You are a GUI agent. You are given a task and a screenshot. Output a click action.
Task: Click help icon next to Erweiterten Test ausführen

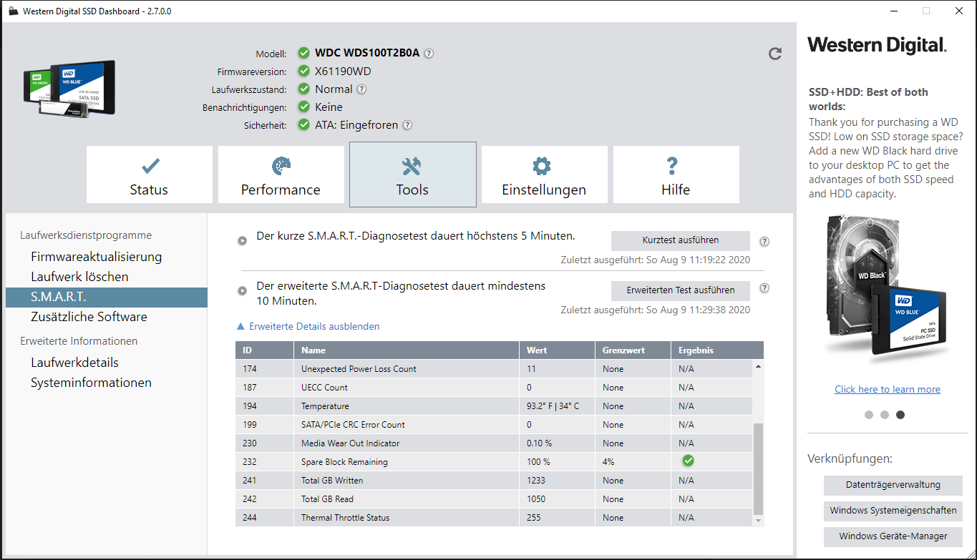(x=764, y=288)
